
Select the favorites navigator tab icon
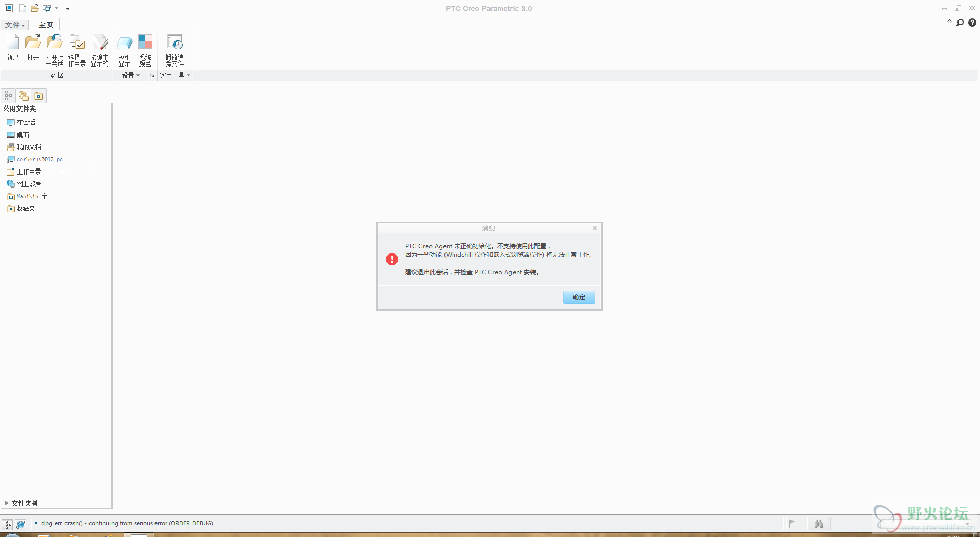[x=38, y=96]
